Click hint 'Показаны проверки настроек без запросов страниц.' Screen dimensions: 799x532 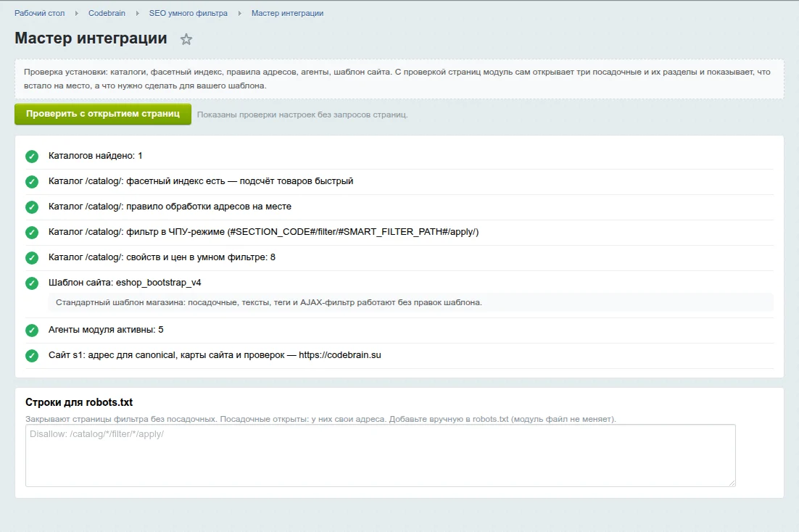point(302,115)
